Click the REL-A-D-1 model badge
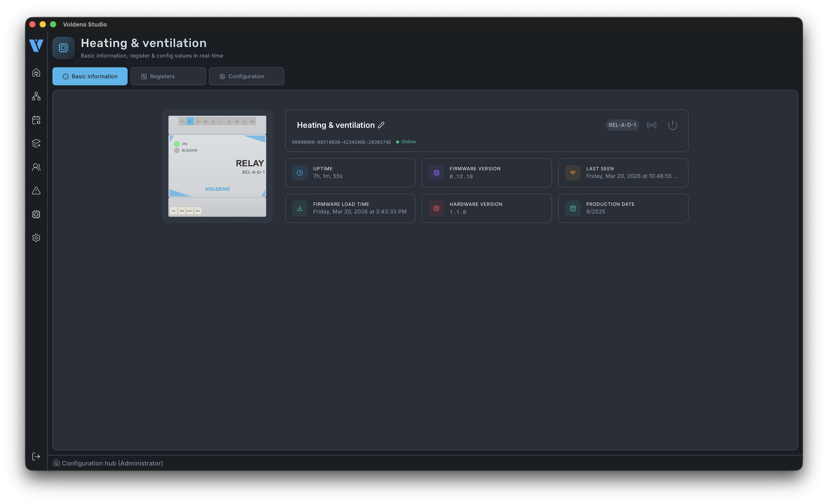 622,125
